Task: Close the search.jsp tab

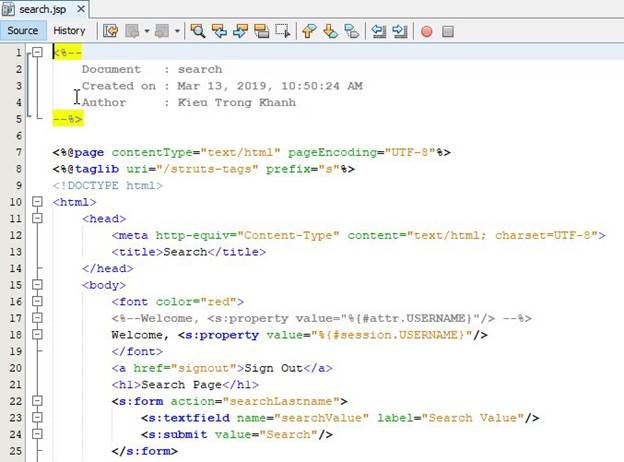Action: [81, 9]
